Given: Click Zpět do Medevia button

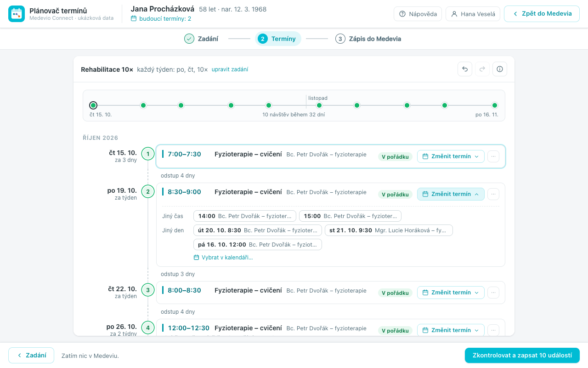Looking at the screenshot, I should (x=542, y=14).
